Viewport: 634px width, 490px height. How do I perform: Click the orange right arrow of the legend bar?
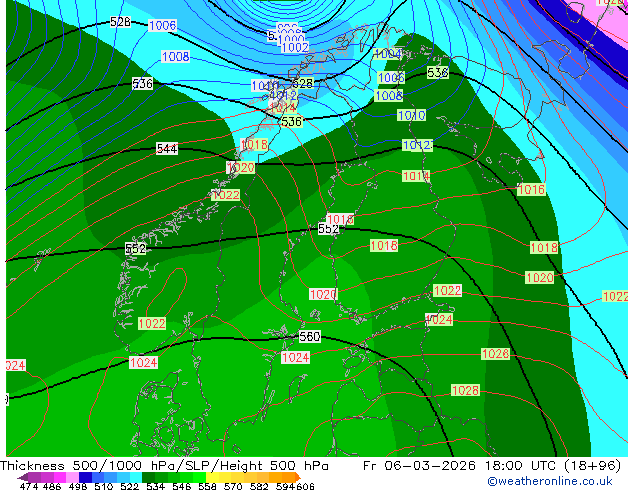pos(298,477)
